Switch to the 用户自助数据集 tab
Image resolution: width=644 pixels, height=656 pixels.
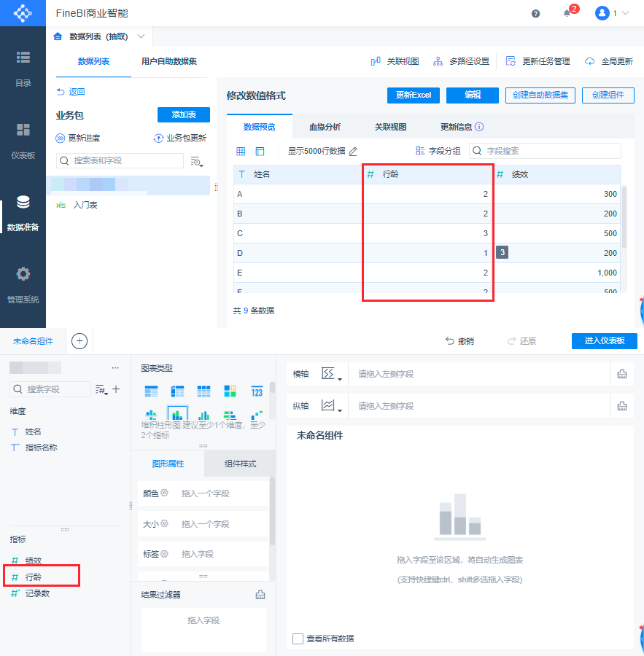tap(169, 61)
